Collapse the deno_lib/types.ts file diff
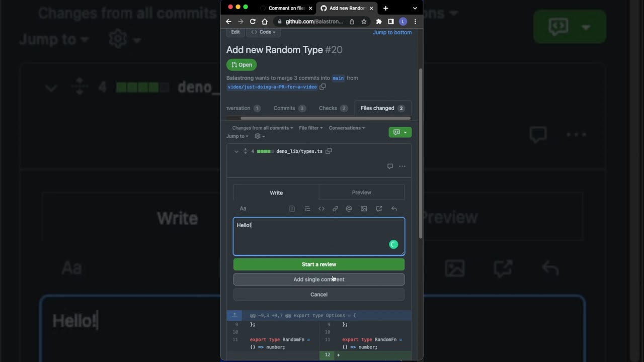This screenshot has height=362, width=644. (236, 151)
